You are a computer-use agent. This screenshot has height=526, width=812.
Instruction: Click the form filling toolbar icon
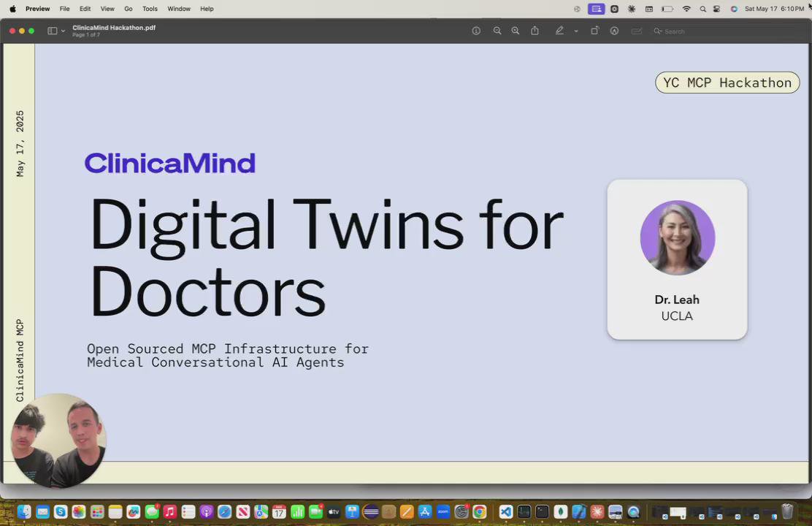coord(637,31)
